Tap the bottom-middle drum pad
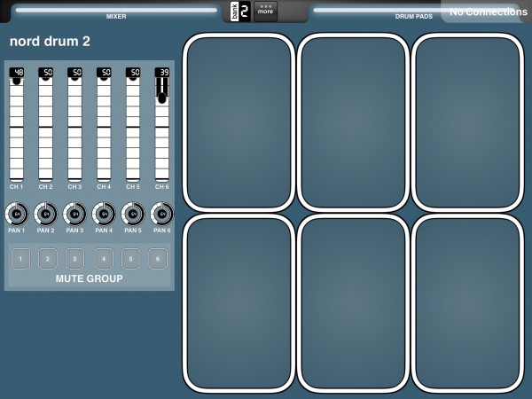The image size is (532, 399). [353, 303]
